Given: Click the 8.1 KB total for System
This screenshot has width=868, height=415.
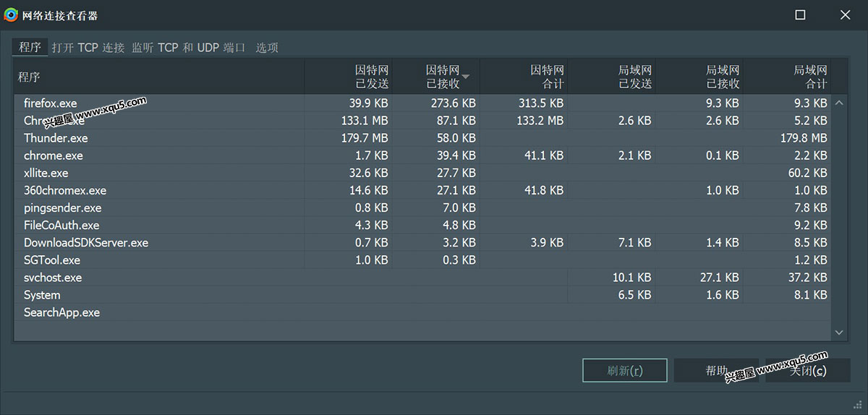Looking at the screenshot, I should click(x=811, y=295).
